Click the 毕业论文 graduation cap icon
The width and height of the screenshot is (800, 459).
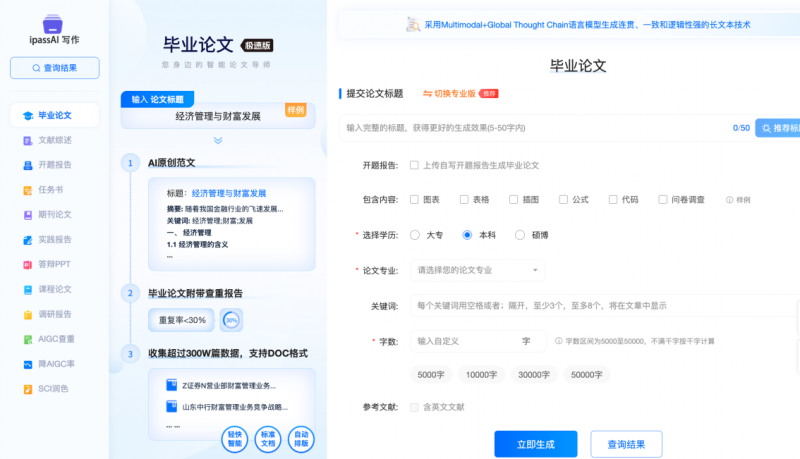point(28,116)
